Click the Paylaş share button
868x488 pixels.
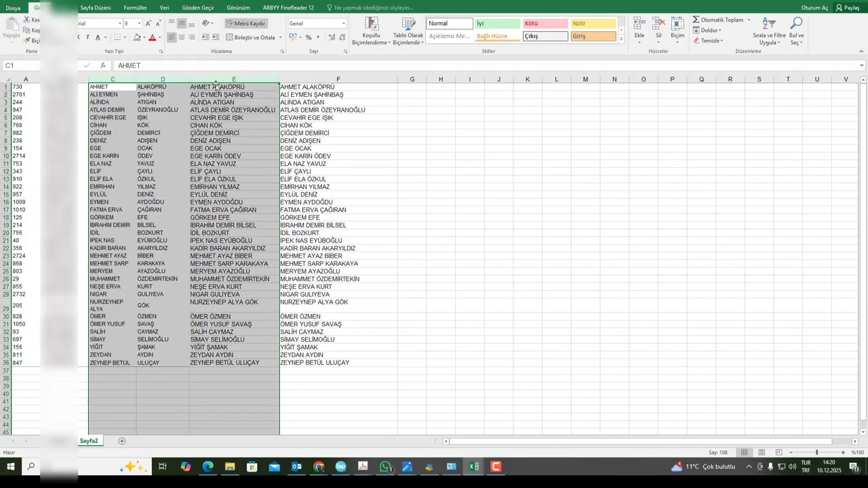pyautogui.click(x=848, y=7)
